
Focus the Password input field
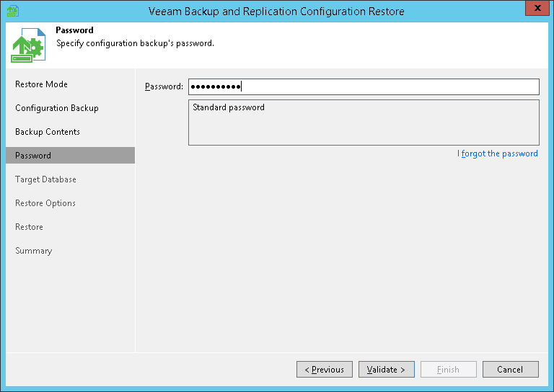tap(390, 86)
